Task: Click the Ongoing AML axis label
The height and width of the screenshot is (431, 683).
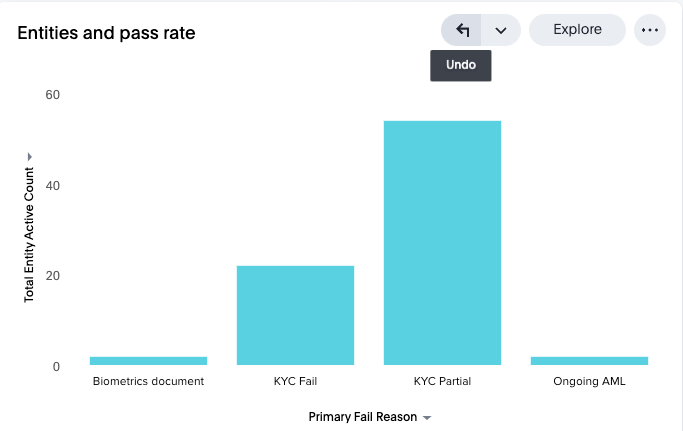Action: point(589,381)
